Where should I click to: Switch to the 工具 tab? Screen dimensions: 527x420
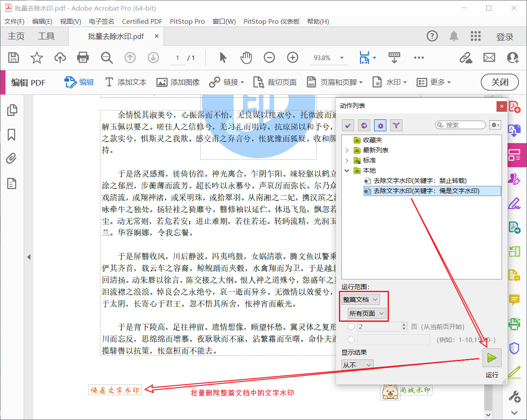point(46,36)
